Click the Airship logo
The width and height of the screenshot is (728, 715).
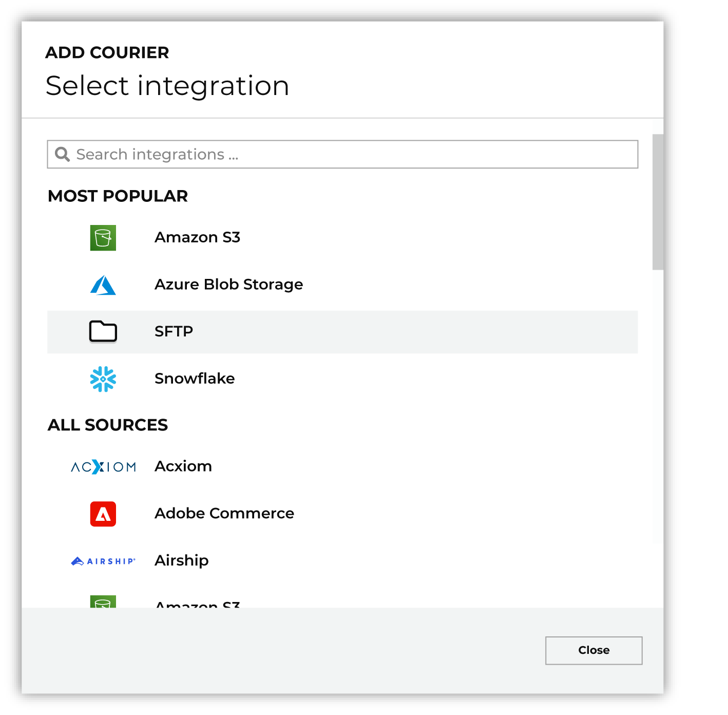pos(103,561)
